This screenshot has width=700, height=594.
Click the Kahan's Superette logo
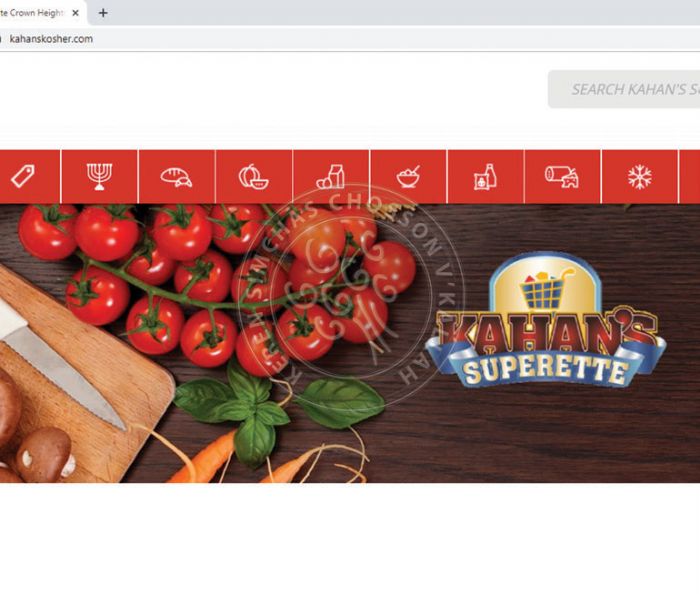tap(546, 320)
